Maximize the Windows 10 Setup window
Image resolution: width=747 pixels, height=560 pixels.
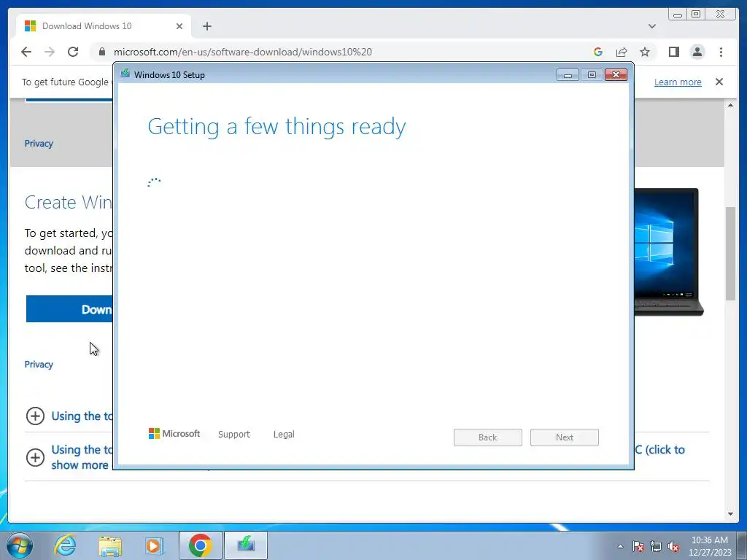click(x=592, y=75)
